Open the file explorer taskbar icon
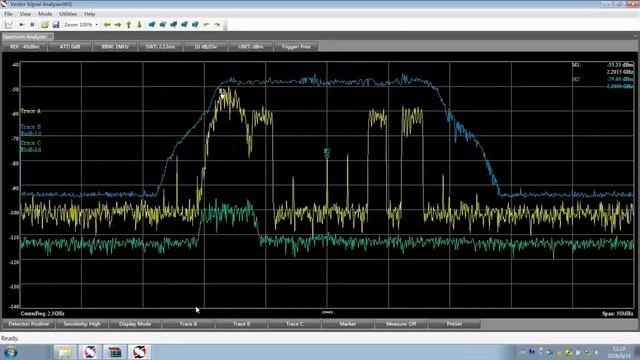 (x=64, y=352)
